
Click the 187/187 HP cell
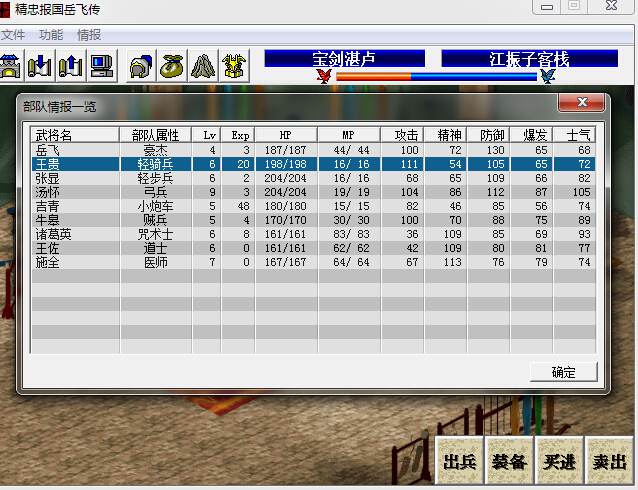286,150
